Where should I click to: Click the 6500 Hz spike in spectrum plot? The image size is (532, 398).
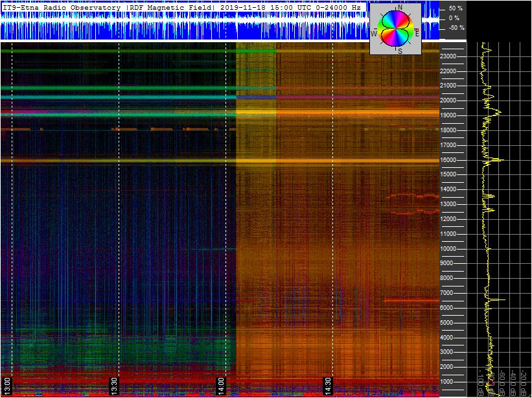pyautogui.click(x=499, y=300)
